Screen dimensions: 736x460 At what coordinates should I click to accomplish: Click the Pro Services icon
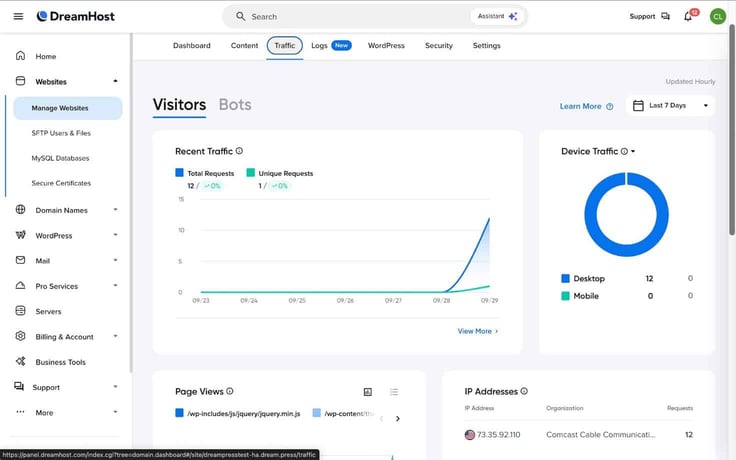point(20,285)
